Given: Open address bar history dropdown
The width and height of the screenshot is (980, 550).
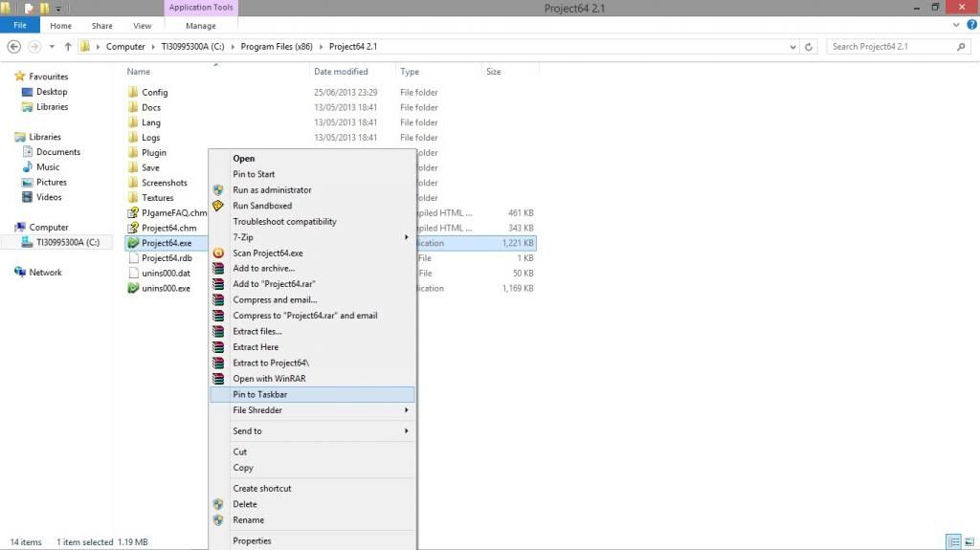Looking at the screenshot, I should 792,46.
